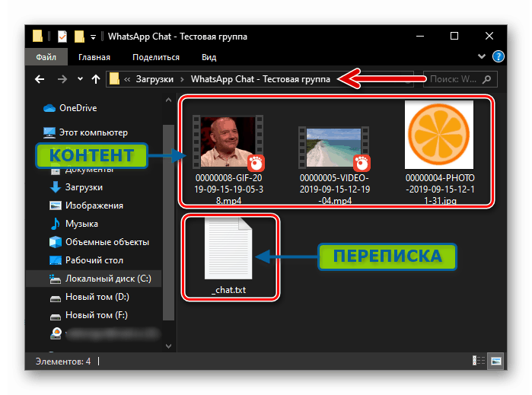Select the 00000004-PHOTO orange slice thumbnail
The height and width of the screenshot is (395, 532).
[439, 135]
